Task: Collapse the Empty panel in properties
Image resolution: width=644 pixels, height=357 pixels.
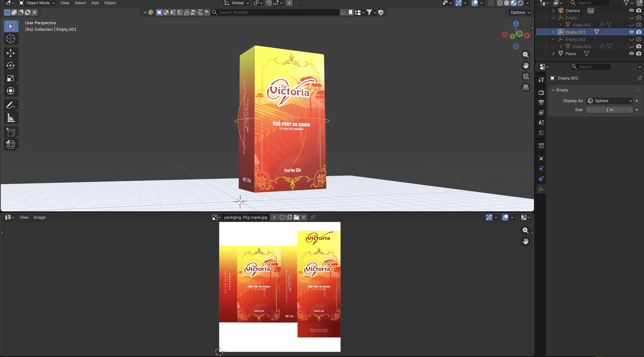Action: 553,90
